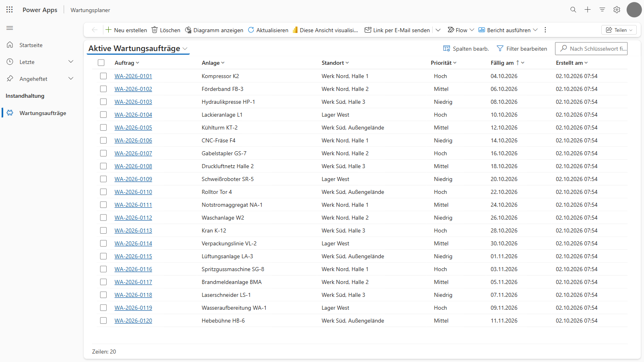Open order link WA-2026-0113
644x362 pixels.
pos(133,230)
